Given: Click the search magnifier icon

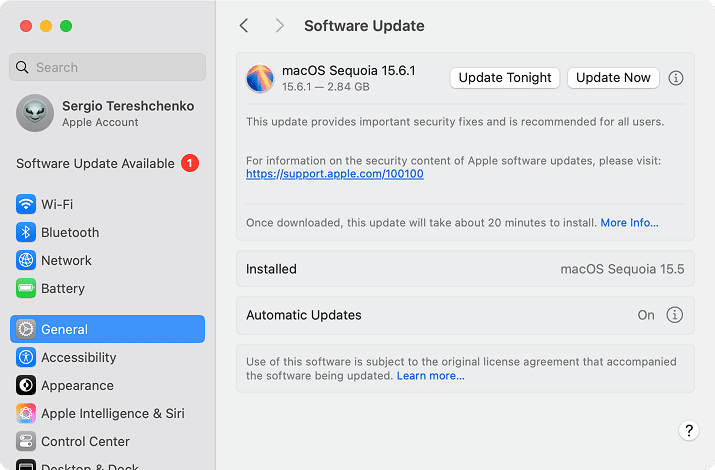Looking at the screenshot, I should tap(22, 67).
